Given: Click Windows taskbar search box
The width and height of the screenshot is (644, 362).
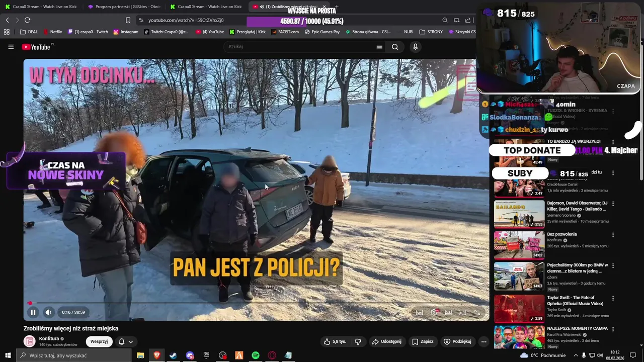Looking at the screenshot, I should pos(73,355).
